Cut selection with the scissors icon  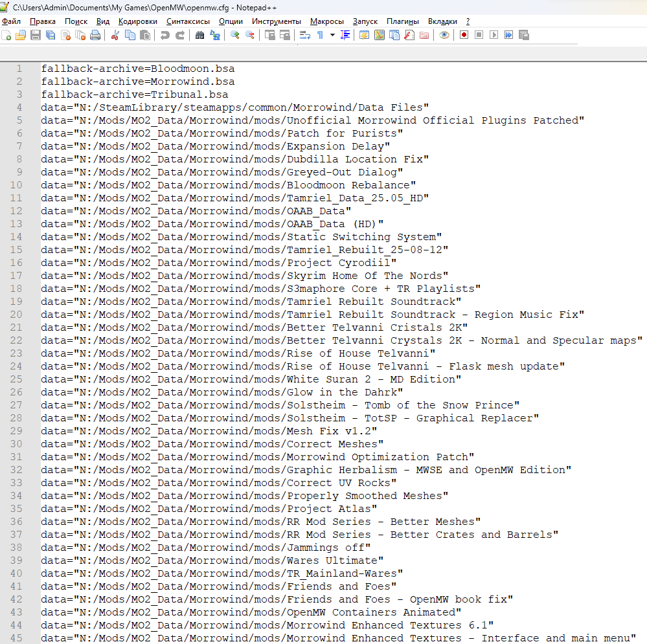click(115, 36)
